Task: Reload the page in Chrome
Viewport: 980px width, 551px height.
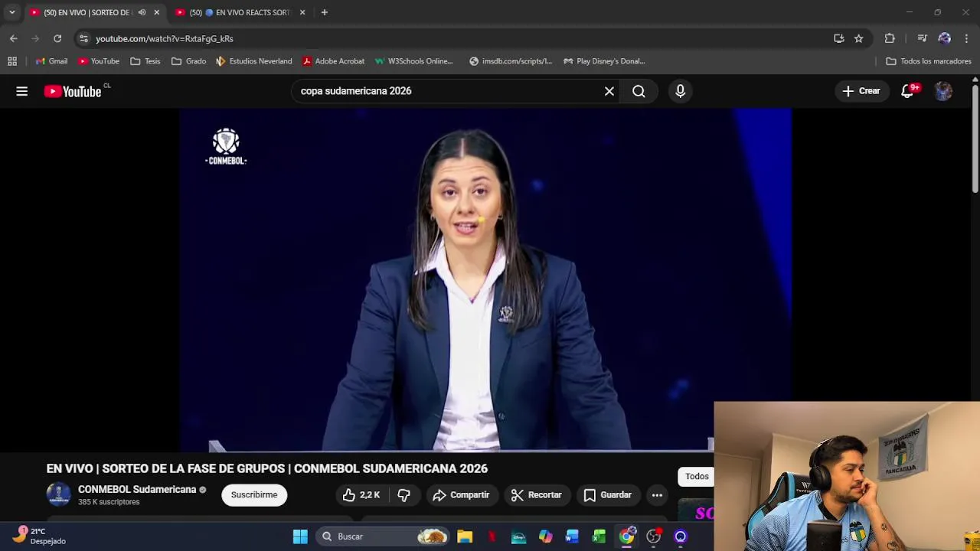Action: (57, 38)
